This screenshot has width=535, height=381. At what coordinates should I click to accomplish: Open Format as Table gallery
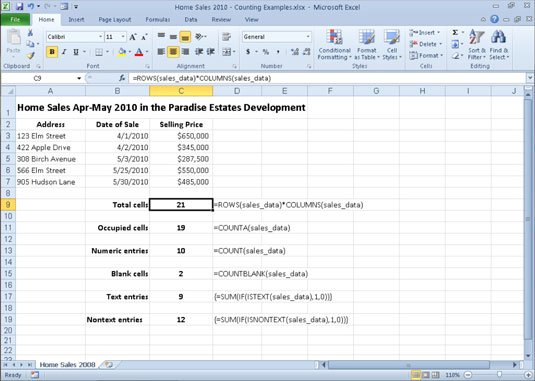[366, 45]
